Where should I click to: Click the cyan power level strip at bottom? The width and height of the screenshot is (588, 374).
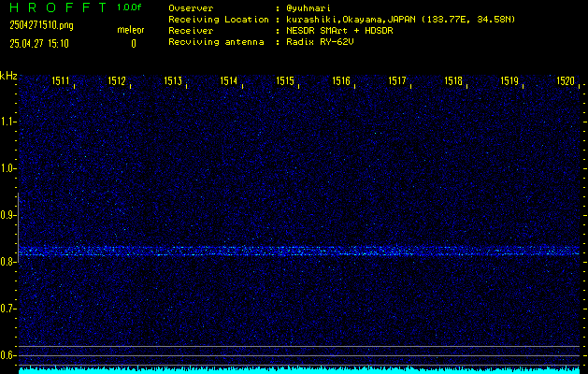point(299,370)
